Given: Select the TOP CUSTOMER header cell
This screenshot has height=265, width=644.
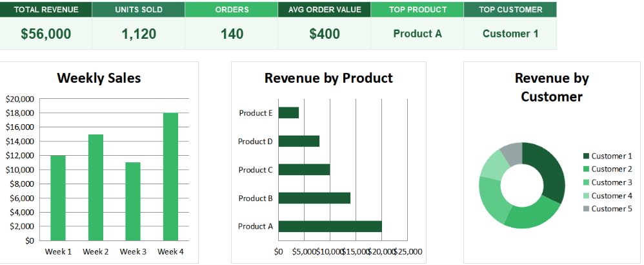Looking at the screenshot, I should 510,10.
